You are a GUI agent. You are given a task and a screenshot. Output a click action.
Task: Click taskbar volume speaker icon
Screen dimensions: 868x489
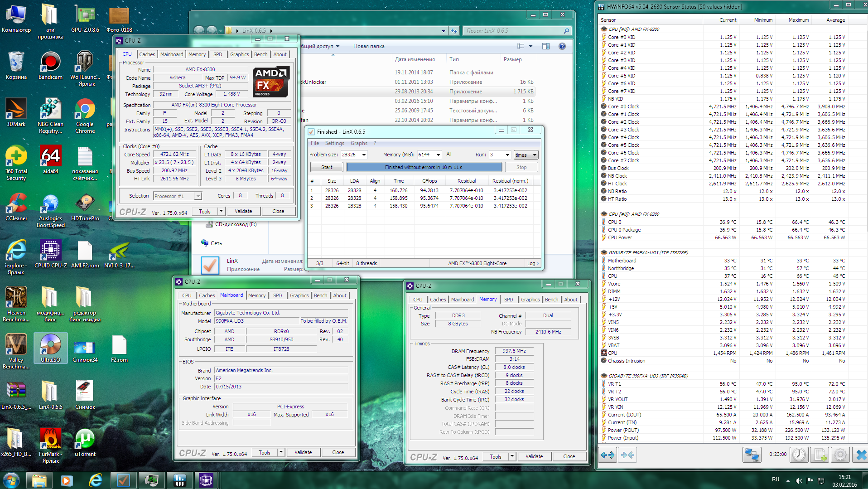pos(799,480)
